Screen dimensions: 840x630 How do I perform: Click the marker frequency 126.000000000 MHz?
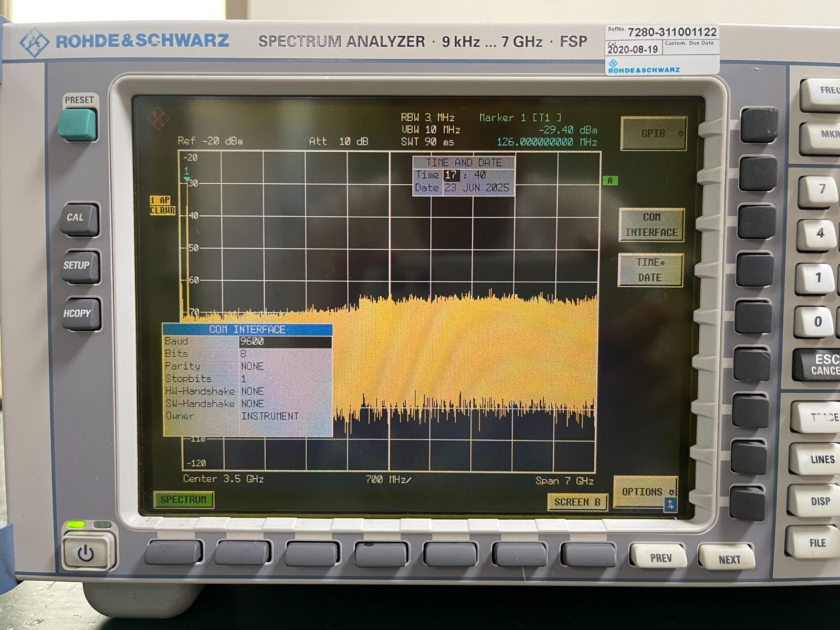[547, 142]
